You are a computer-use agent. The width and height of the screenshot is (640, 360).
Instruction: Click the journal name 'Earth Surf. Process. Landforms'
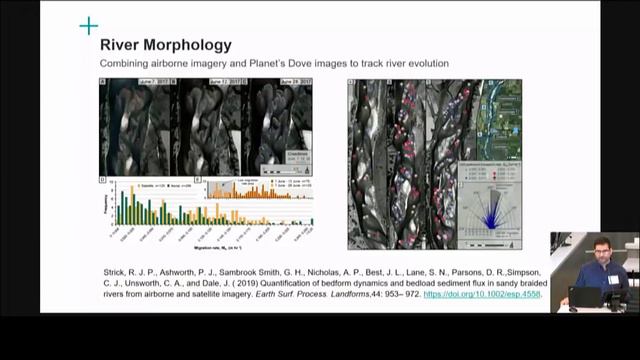(312, 294)
